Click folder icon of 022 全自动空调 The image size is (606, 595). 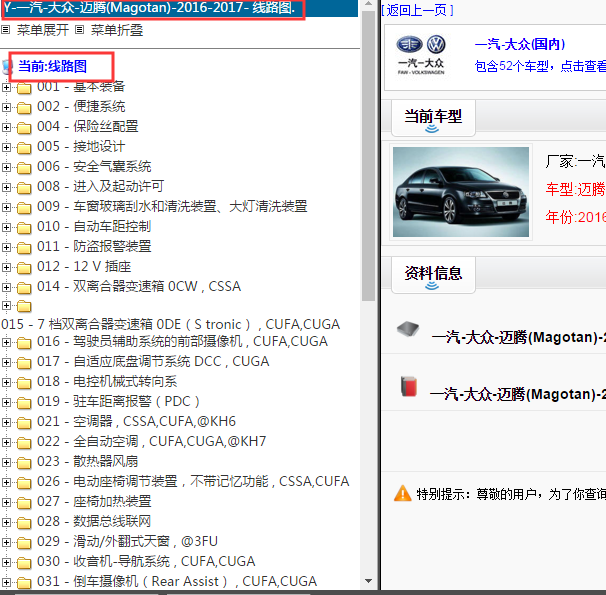[x=24, y=443]
